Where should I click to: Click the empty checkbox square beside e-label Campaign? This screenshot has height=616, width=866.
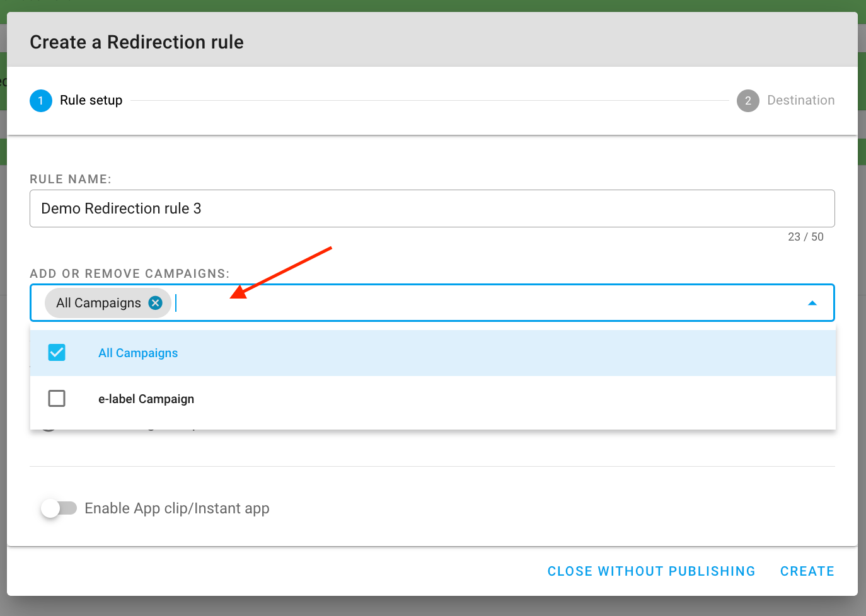tap(57, 398)
